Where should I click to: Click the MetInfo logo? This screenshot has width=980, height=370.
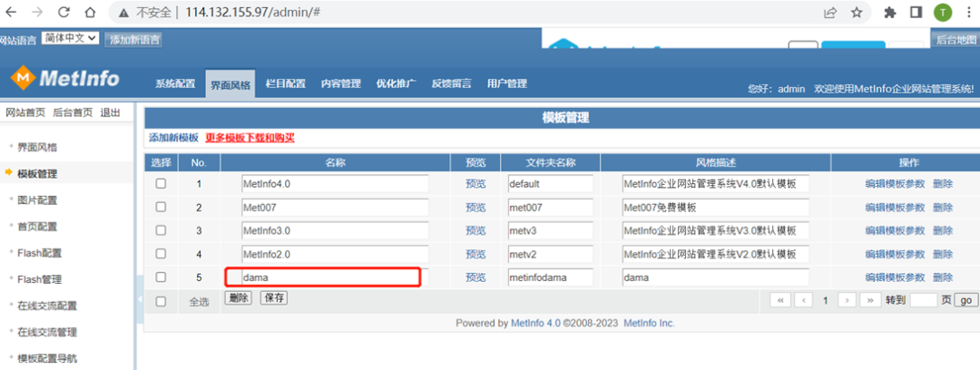tap(65, 79)
